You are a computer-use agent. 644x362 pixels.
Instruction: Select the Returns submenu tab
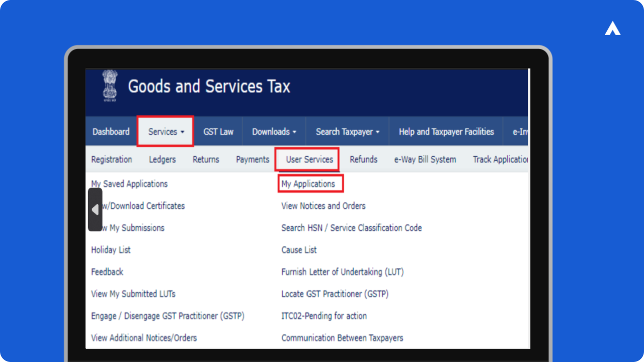[206, 159]
